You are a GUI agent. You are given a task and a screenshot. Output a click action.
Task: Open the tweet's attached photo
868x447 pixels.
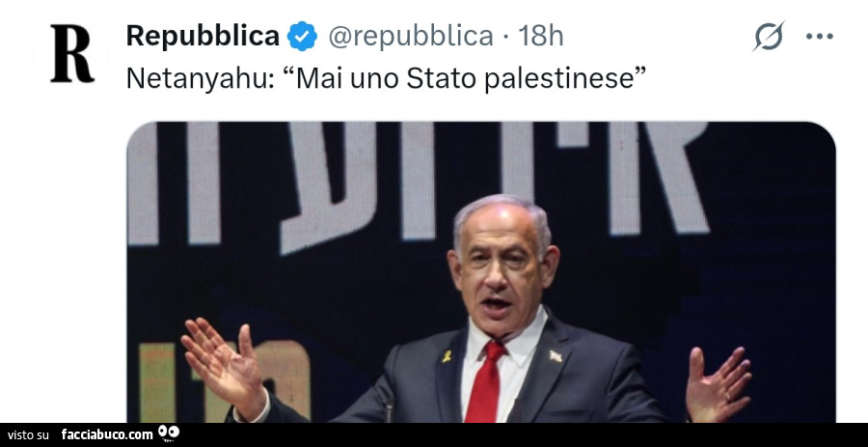(481, 272)
